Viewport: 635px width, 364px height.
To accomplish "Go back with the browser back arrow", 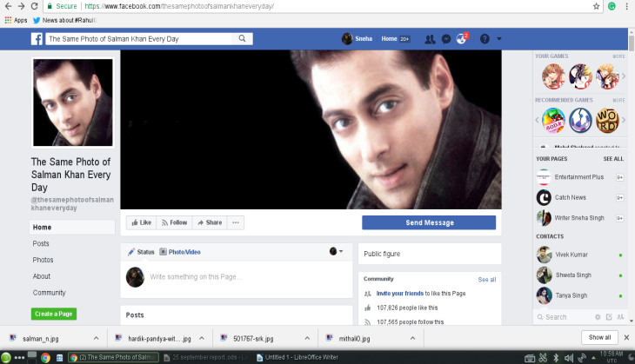I will click(x=8, y=6).
